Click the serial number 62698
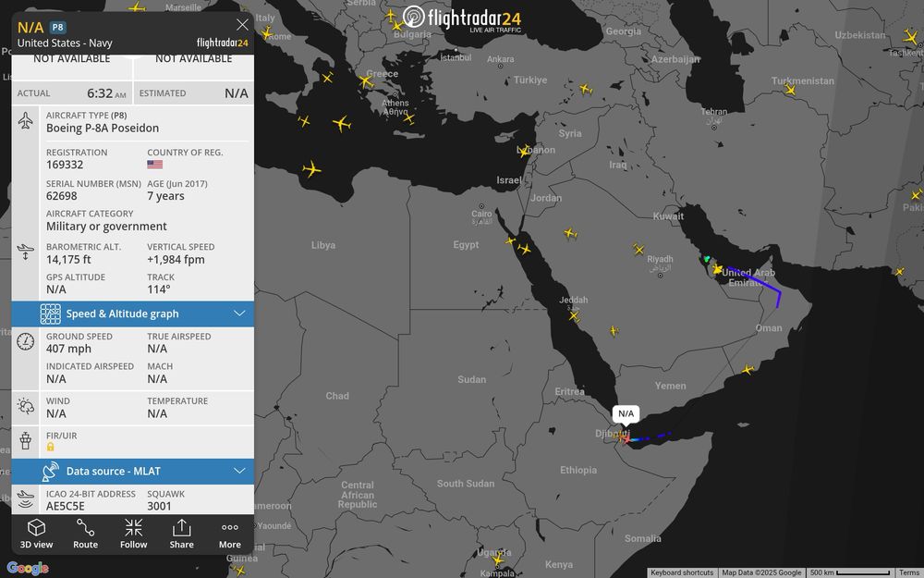The width and height of the screenshot is (924, 578). 62,196
